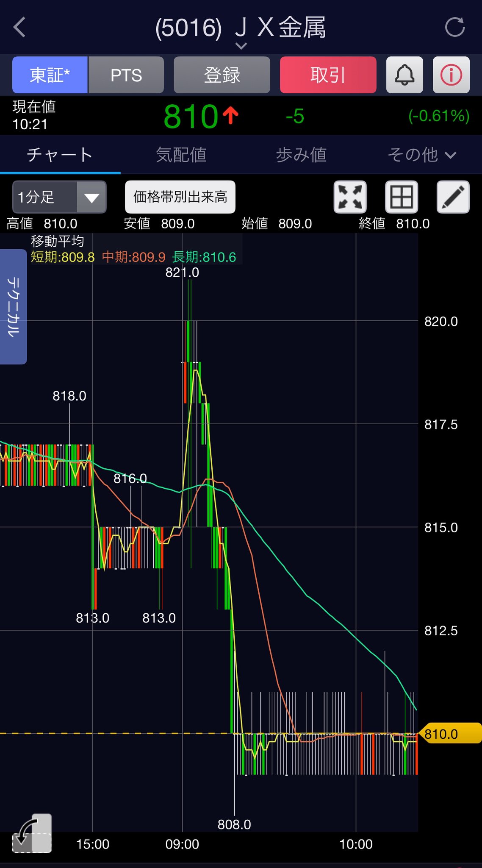
Task: Tap the 816.0 chart label
Action: point(130,479)
